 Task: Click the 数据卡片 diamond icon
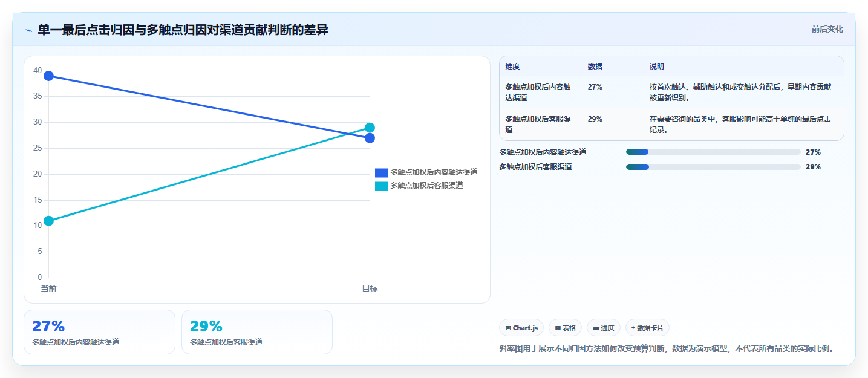(633, 328)
